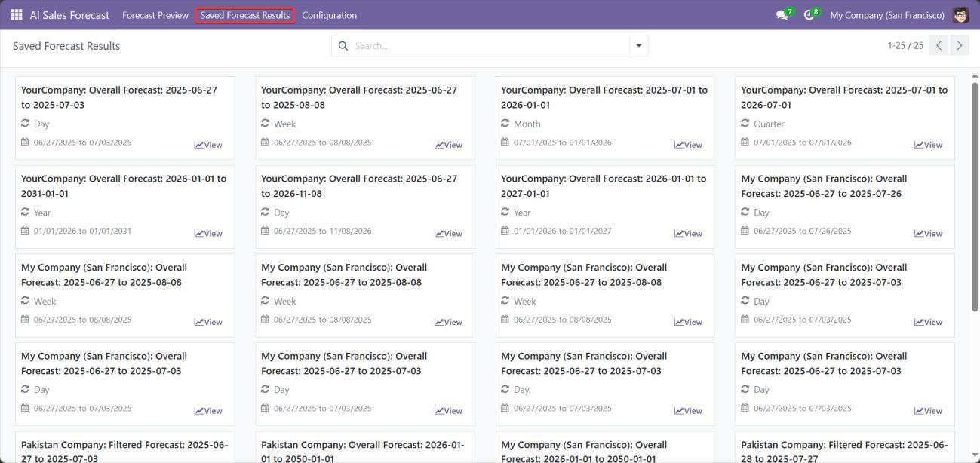This screenshot has height=463, width=980.
Task: Open card YourCompany: Overall Forecast: 2025-06-27 to 2025-08-08
Action: coord(365,118)
